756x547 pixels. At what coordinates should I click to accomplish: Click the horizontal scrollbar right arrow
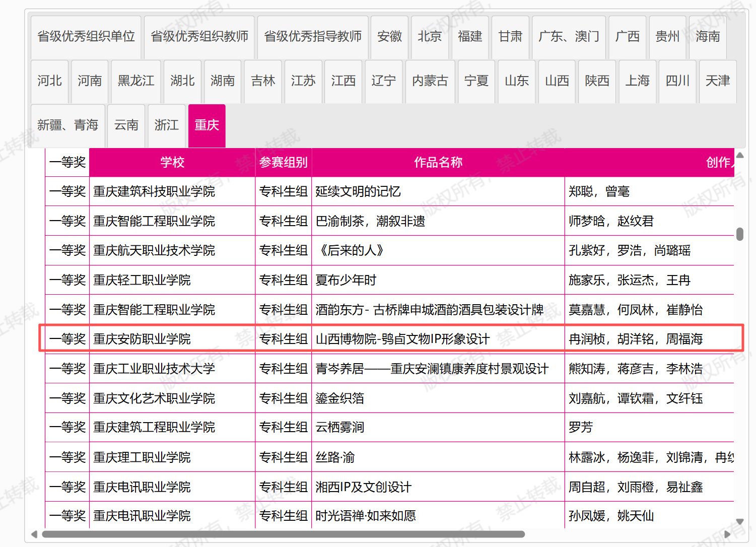pyautogui.click(x=727, y=534)
